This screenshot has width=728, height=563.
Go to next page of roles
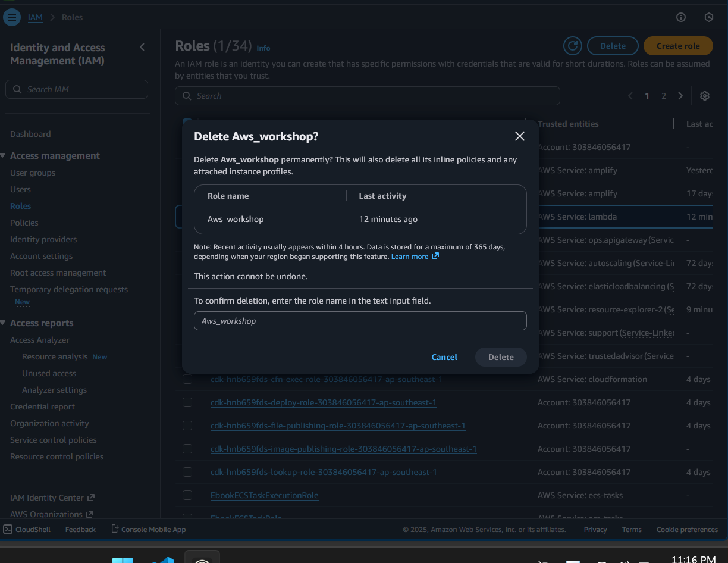(x=680, y=96)
